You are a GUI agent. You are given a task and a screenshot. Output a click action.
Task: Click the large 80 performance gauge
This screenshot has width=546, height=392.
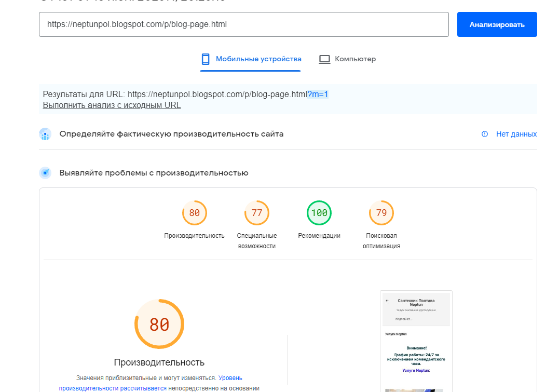tap(159, 324)
